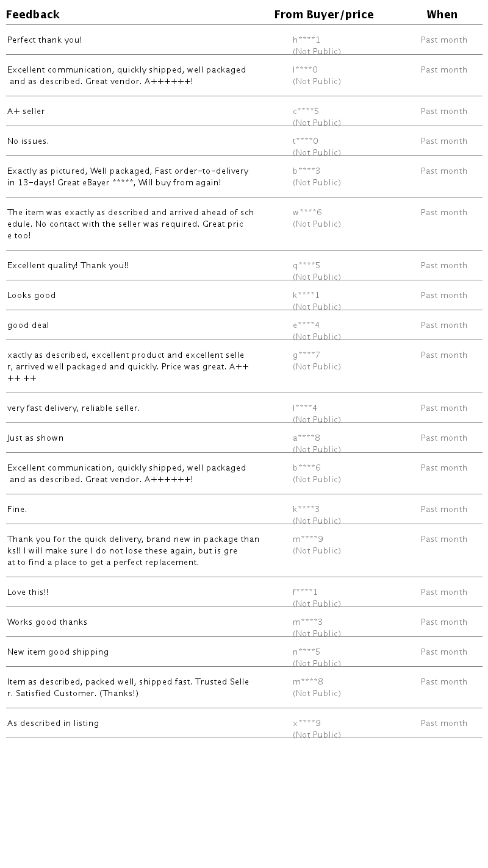Screen dimensions: 488x868
Task: Open buyer w****6 profile
Action: (x=307, y=213)
